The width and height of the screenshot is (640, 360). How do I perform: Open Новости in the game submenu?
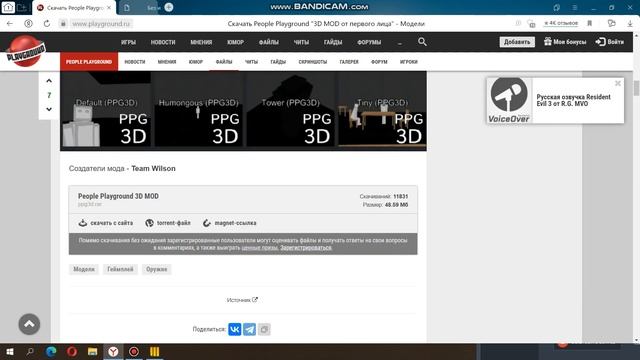(135, 62)
